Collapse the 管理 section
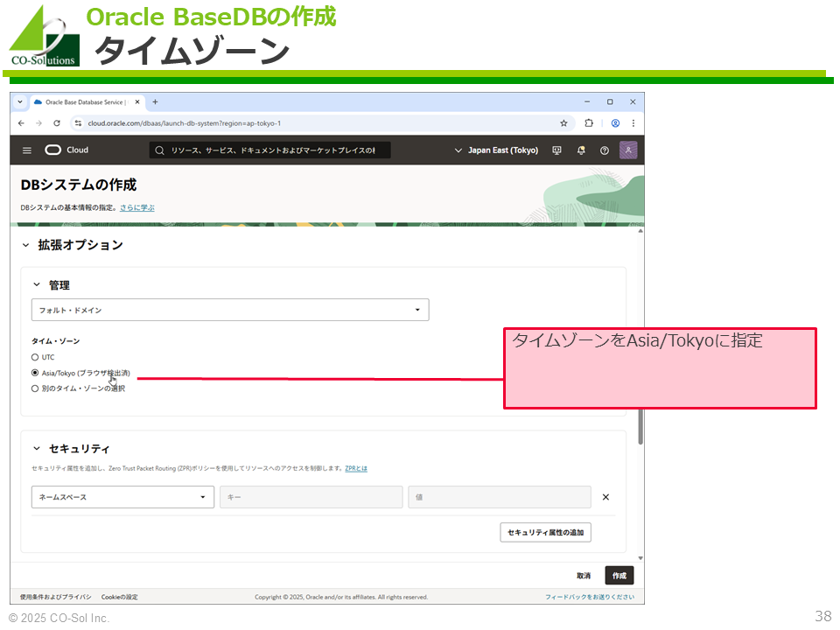Viewport: 840px width, 630px height. click(x=37, y=285)
